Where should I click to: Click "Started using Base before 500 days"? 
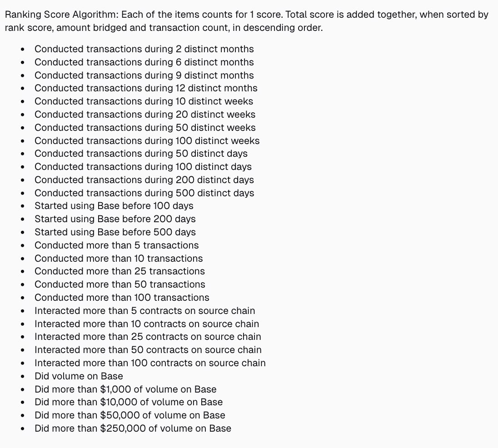click(115, 232)
